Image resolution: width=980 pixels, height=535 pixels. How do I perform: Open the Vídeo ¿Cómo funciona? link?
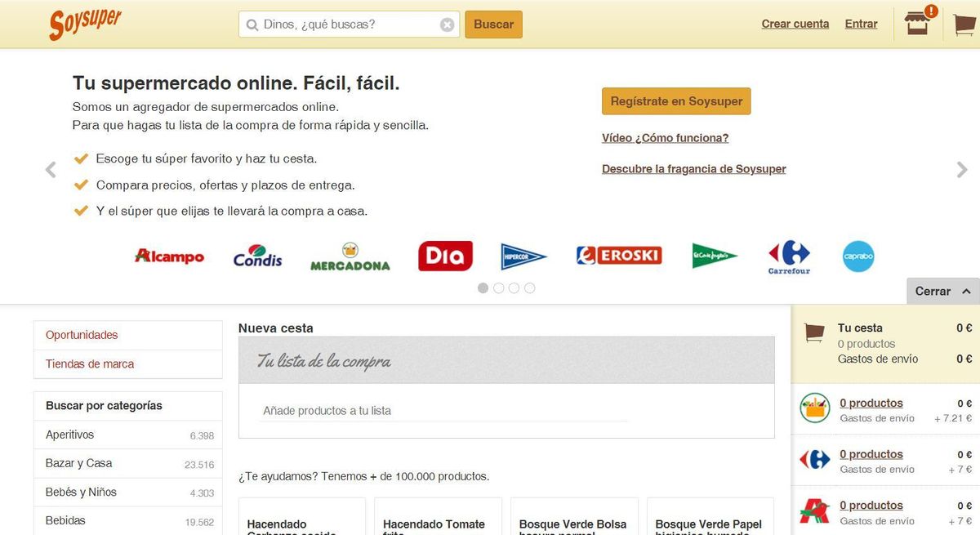[x=666, y=138]
